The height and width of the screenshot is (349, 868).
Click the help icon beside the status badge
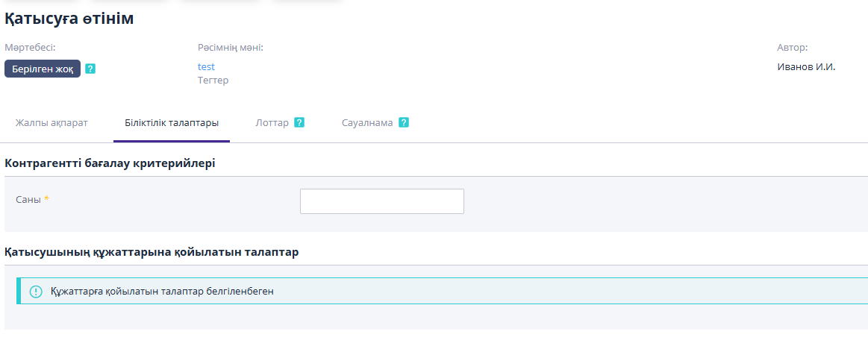90,69
